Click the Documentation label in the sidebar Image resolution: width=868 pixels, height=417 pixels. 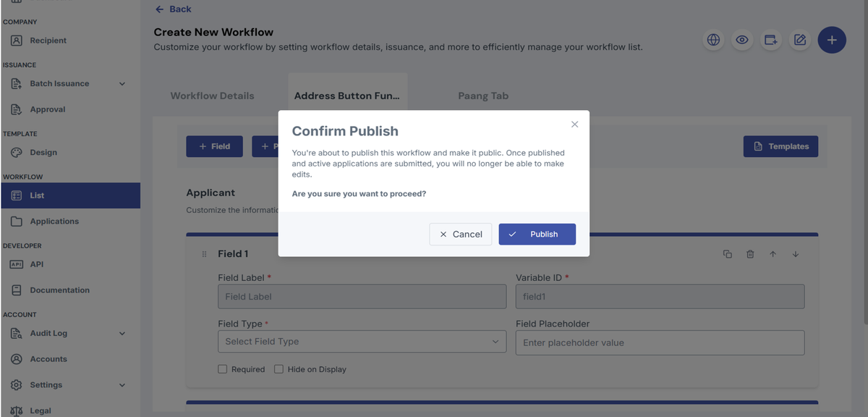point(59,290)
